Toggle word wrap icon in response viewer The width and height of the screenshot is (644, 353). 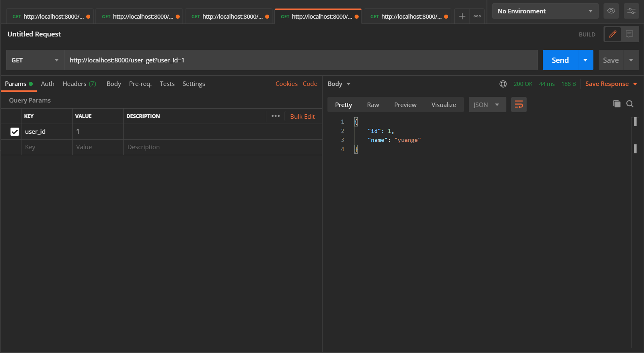coord(519,105)
